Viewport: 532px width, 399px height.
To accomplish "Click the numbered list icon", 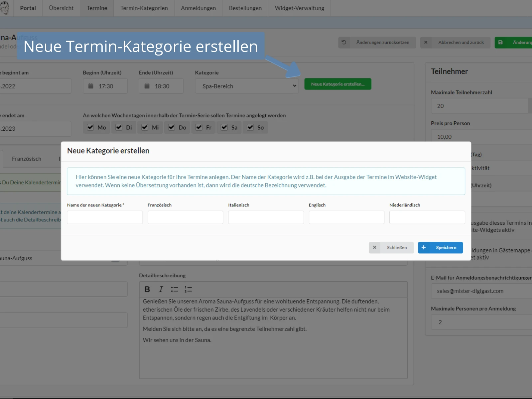I will (188, 289).
